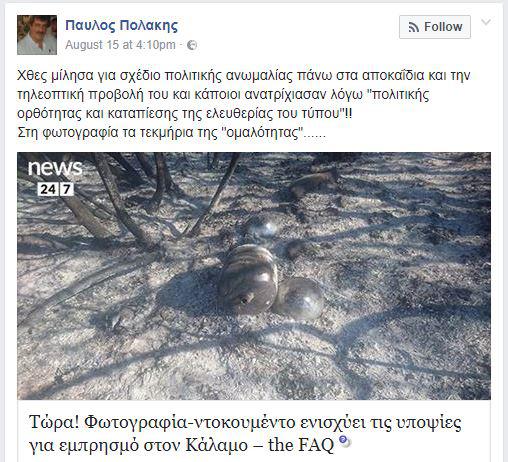Image resolution: width=508 pixels, height=462 pixels.
Task: Click the word Follow on the button
Action: click(x=443, y=27)
